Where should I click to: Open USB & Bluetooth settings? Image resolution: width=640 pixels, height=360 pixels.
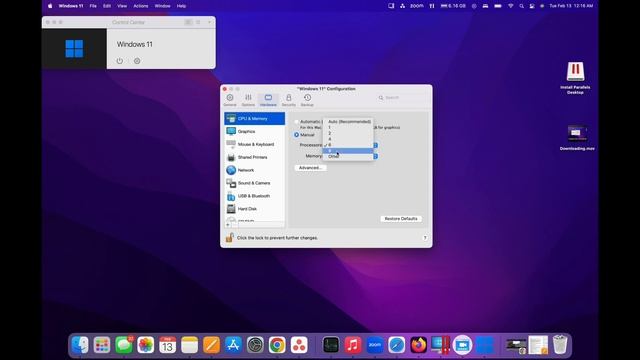point(255,196)
